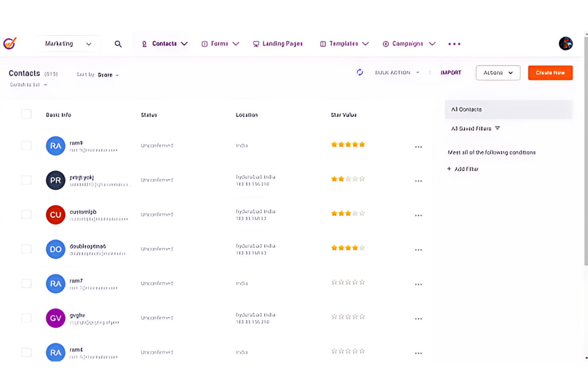Click the Landing Pages monitor icon
This screenshot has height=392, width=588.
256,44
